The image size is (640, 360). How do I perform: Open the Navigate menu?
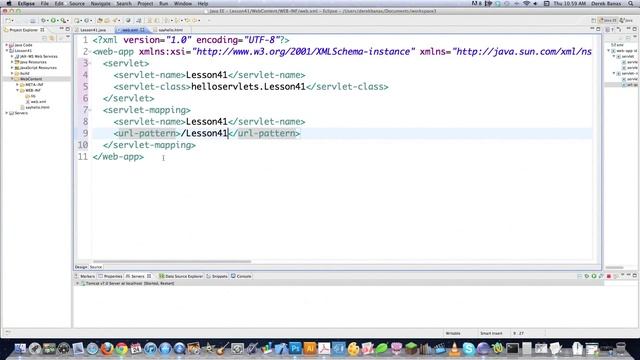point(100,4)
